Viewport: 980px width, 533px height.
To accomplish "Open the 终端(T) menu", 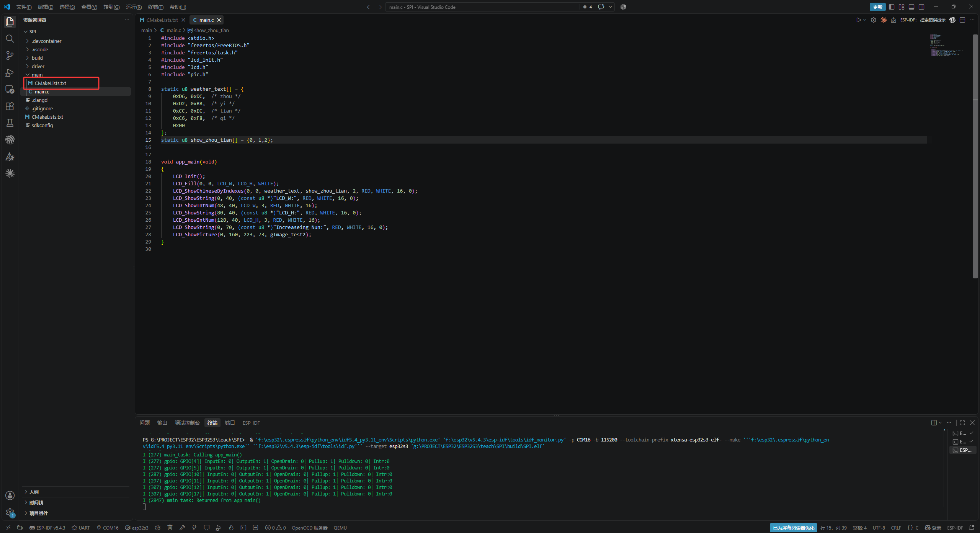I will point(155,7).
